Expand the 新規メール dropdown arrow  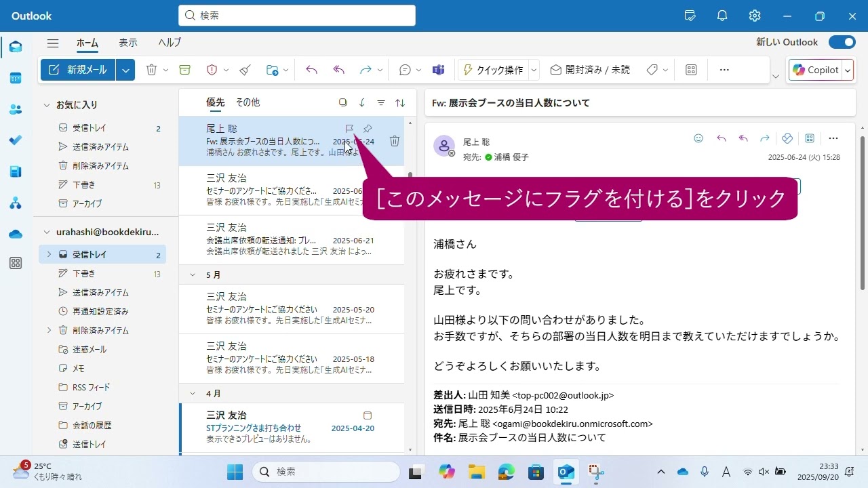(125, 70)
